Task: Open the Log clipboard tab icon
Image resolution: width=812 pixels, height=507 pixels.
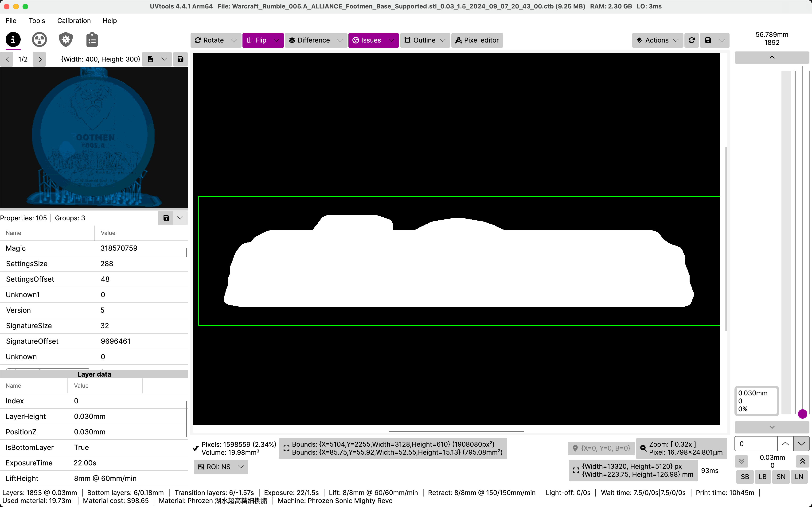Action: [92, 39]
